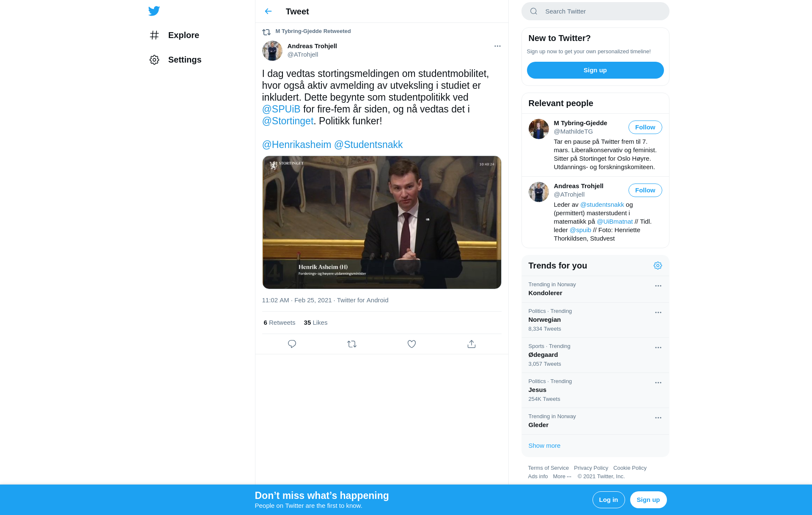The width and height of the screenshot is (812, 515).
Task: Click Sign up on bottom banner
Action: point(648,500)
